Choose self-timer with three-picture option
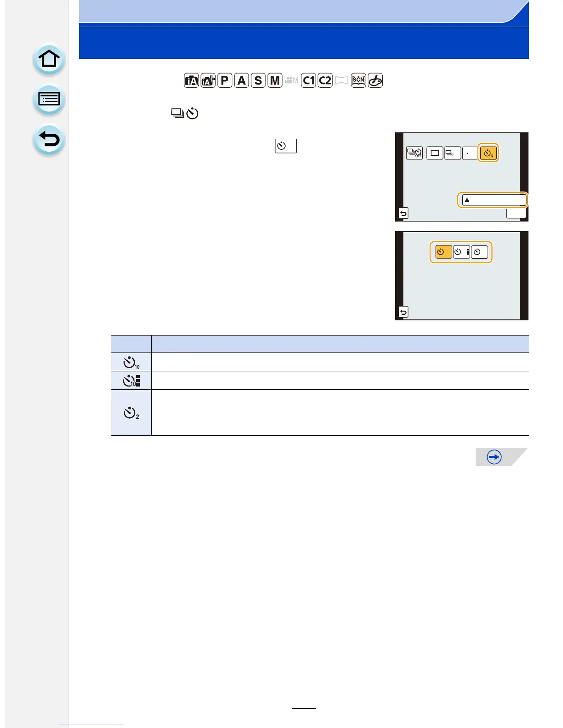563x728 pixels. (x=461, y=252)
